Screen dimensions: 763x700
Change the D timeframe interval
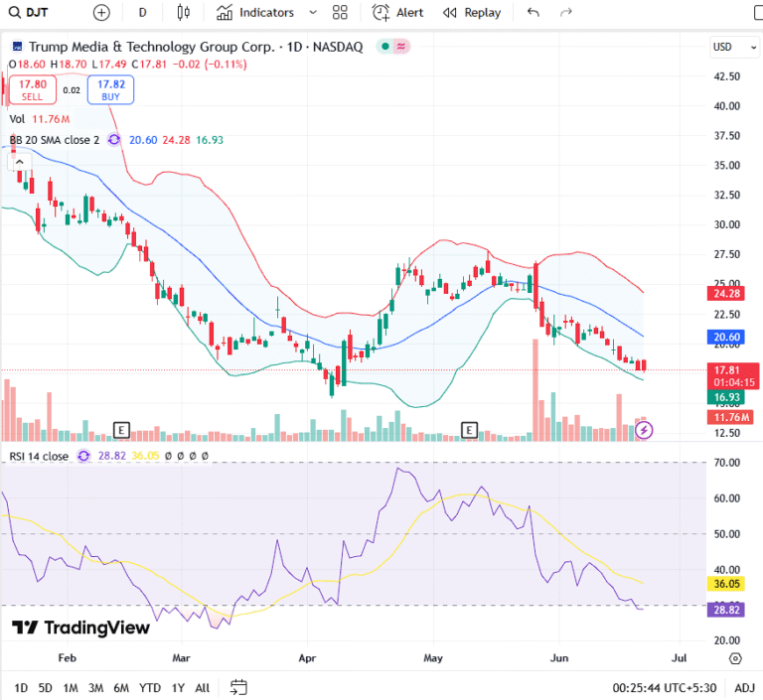[143, 13]
